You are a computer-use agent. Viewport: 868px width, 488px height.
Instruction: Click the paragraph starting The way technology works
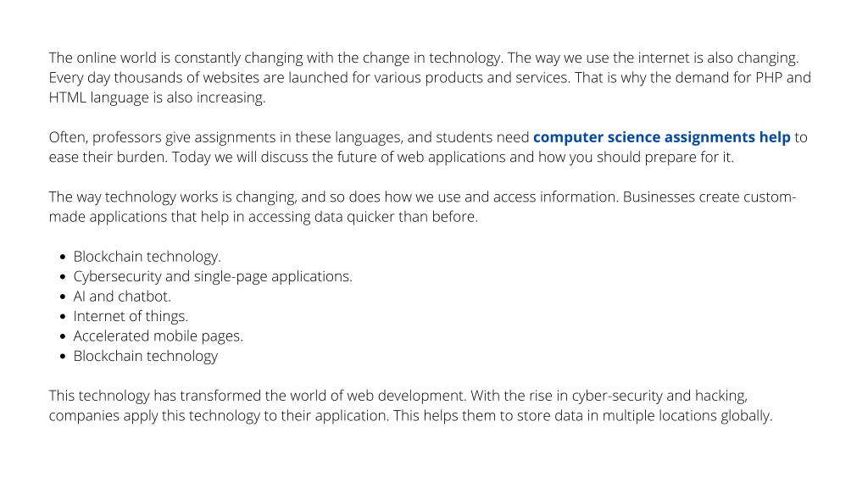coord(422,207)
